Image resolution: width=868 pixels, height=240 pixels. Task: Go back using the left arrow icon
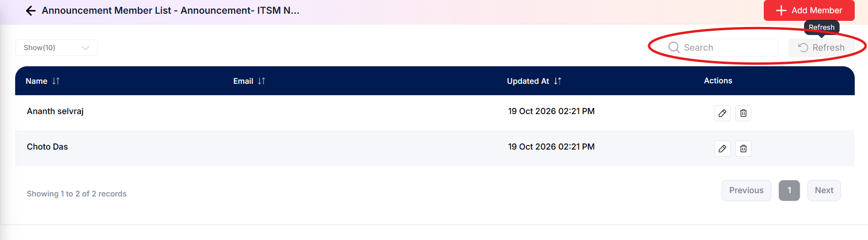point(31,10)
